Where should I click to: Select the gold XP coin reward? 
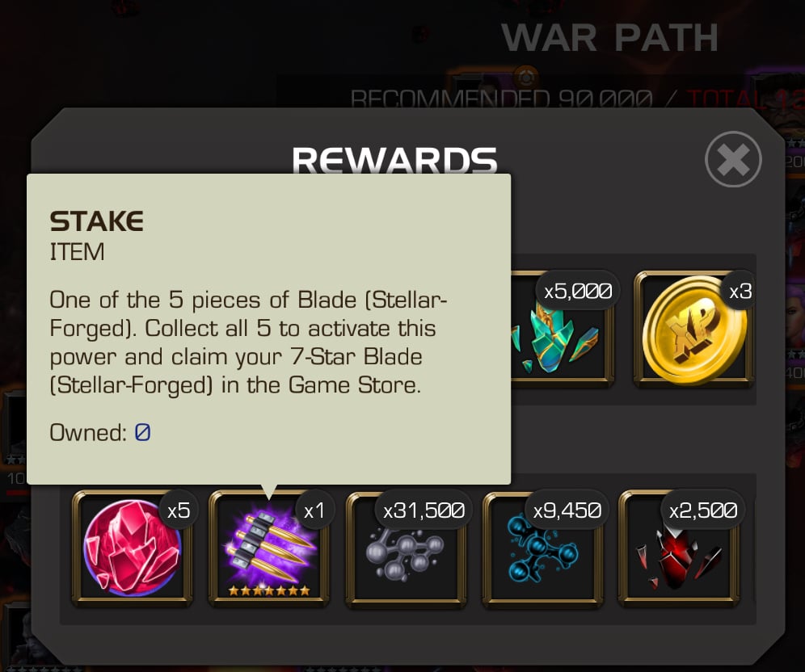(693, 329)
